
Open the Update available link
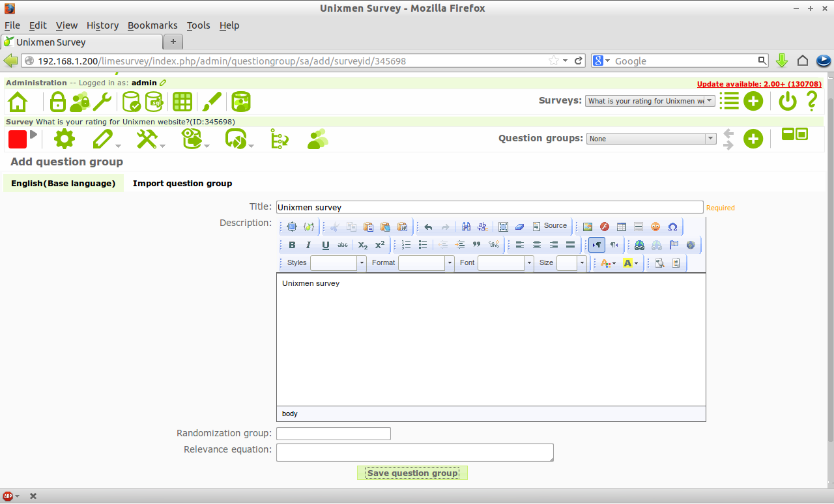pos(759,84)
